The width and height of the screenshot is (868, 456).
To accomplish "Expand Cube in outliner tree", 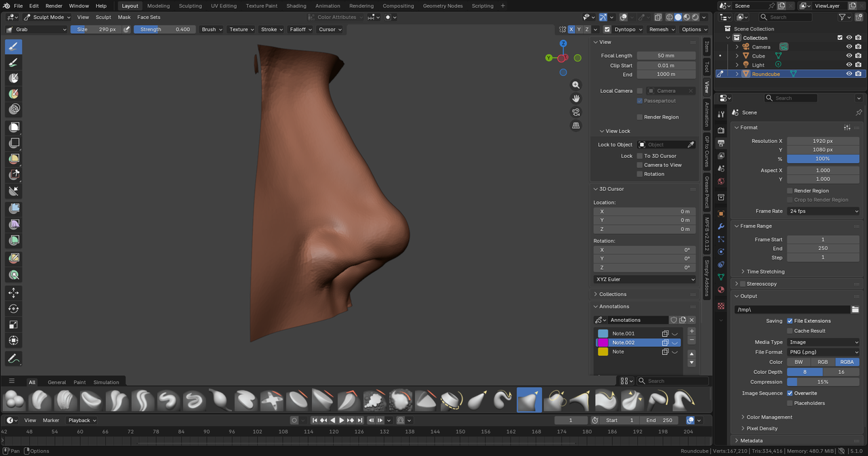I will point(737,56).
